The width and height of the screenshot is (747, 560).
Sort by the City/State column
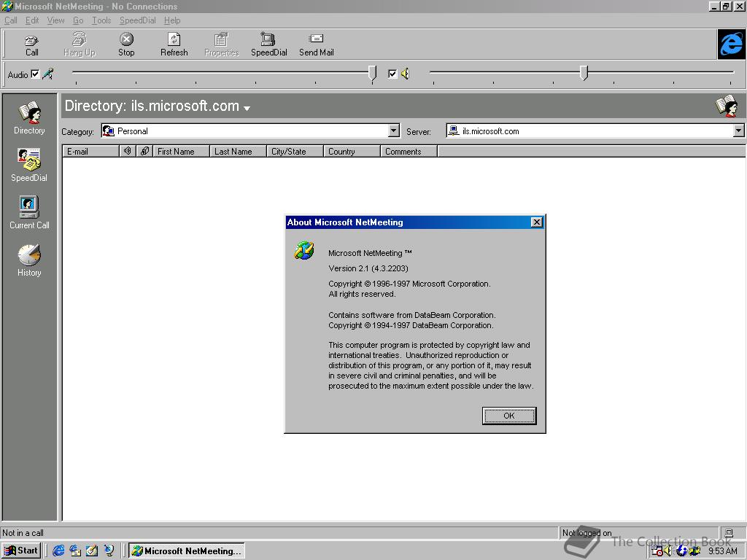point(295,152)
